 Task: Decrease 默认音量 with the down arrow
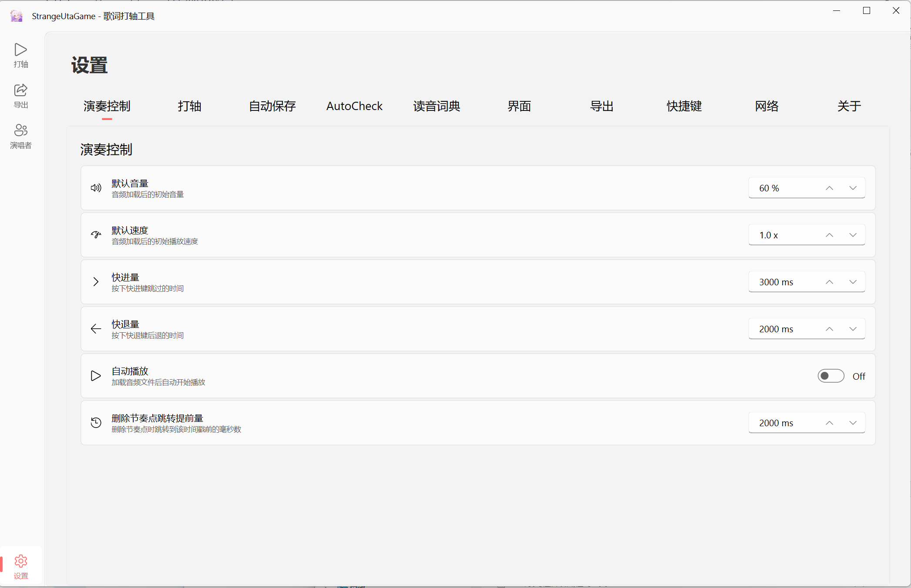point(853,188)
